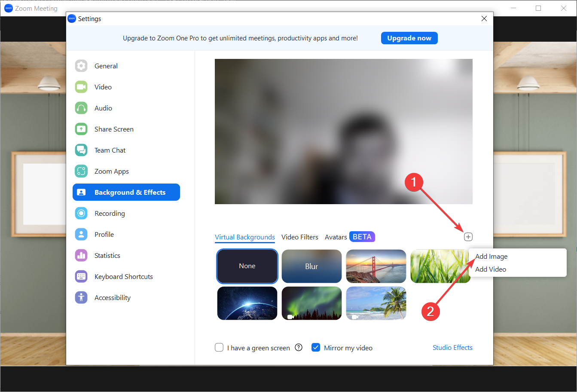Click the Zoom Apps icon
The width and height of the screenshot is (577, 392).
(x=81, y=171)
